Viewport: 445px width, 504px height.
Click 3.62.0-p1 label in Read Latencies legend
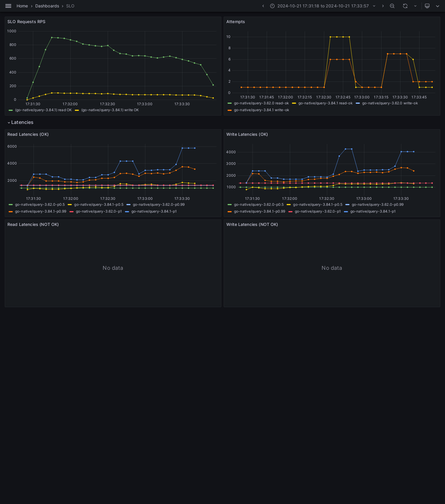[x=99, y=211]
